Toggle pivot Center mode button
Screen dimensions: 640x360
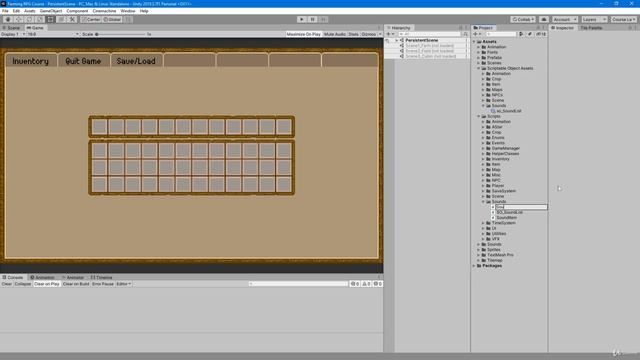coord(91,19)
